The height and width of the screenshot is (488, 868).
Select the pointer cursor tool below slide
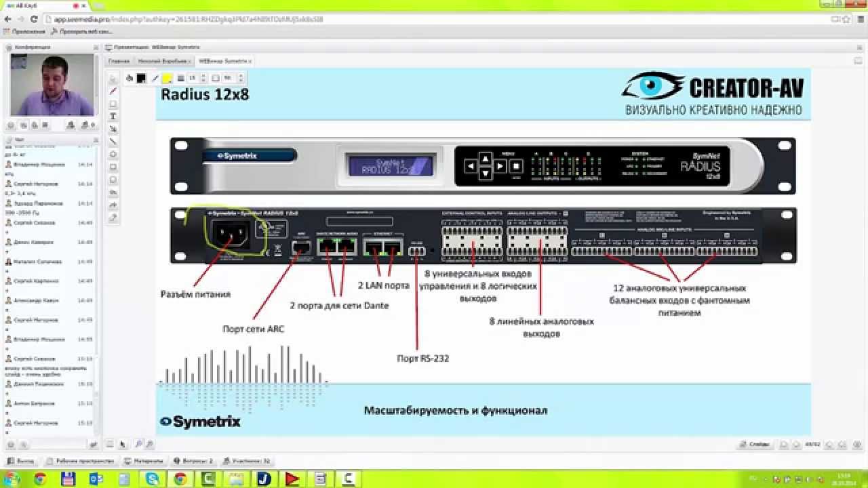[122, 444]
